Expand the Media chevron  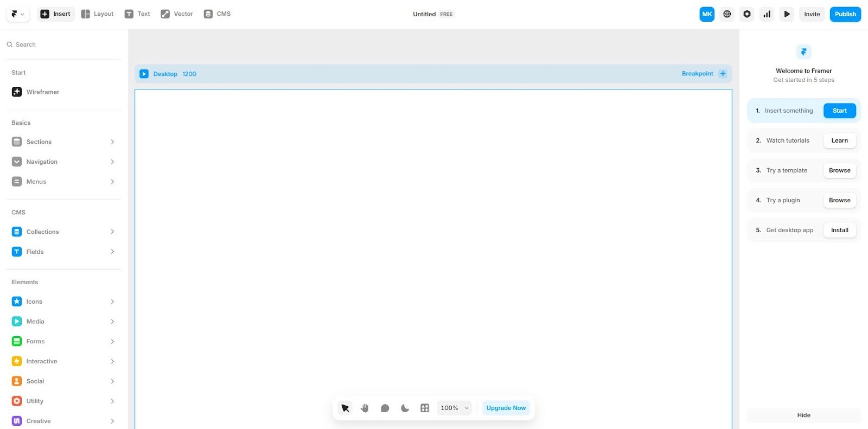pos(112,322)
